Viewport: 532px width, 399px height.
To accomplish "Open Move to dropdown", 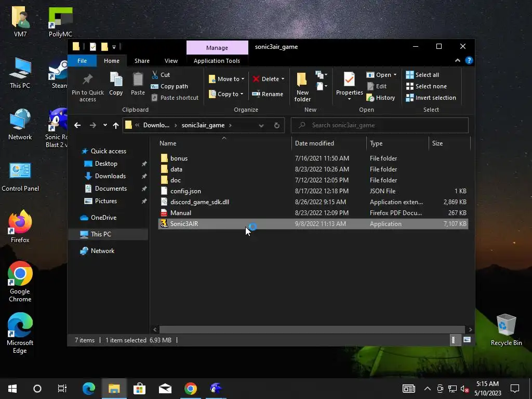I will click(x=227, y=79).
